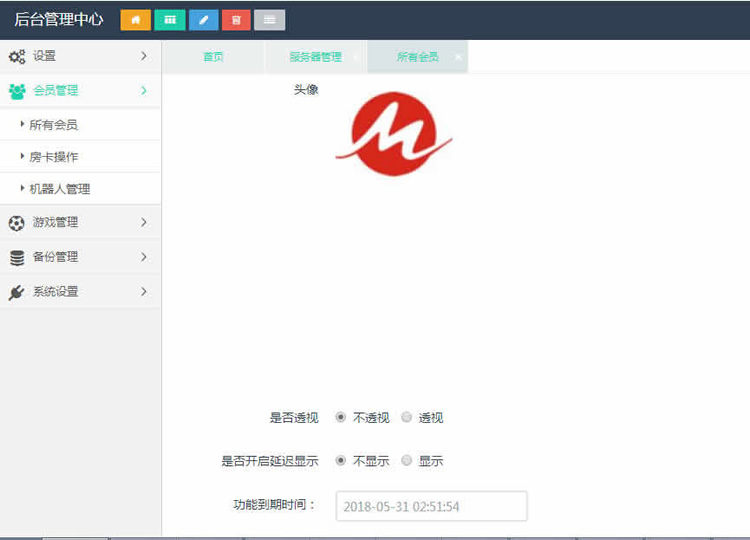
Task: Switch to the 服务器管理 tab
Action: (x=315, y=57)
